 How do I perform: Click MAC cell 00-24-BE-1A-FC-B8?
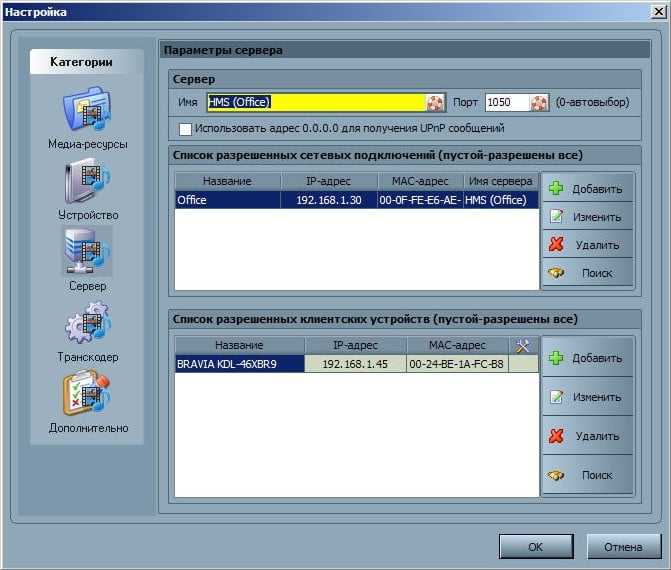tap(457, 364)
